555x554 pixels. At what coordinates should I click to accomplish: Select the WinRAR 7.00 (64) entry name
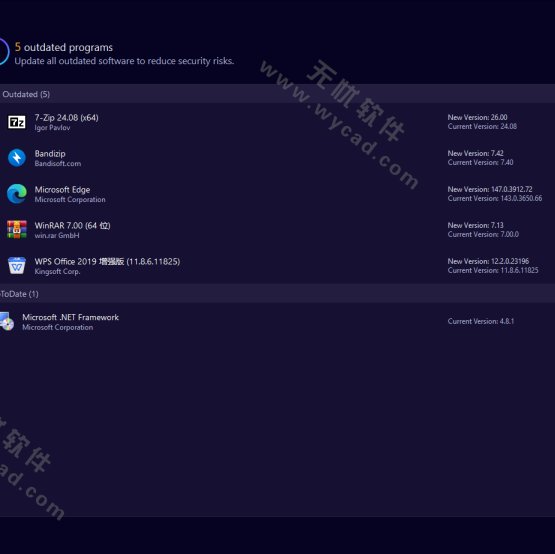[73, 225]
